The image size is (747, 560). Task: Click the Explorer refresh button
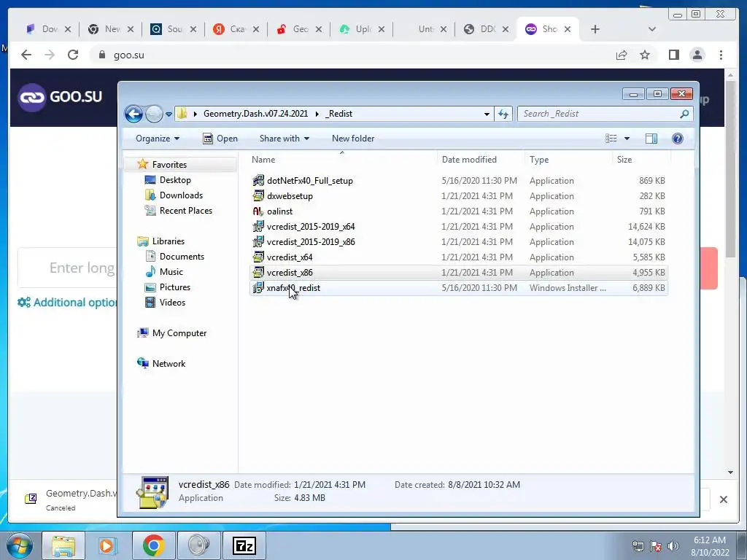[x=503, y=114]
